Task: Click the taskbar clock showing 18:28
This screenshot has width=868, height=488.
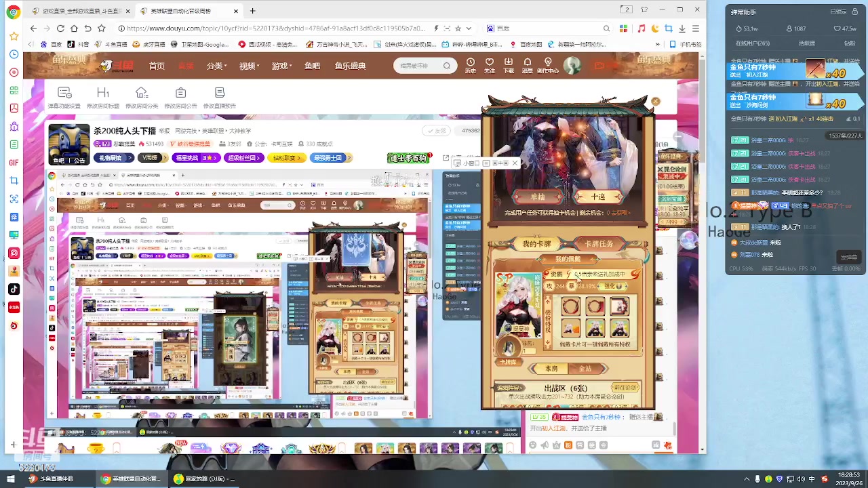Action: tap(848, 479)
